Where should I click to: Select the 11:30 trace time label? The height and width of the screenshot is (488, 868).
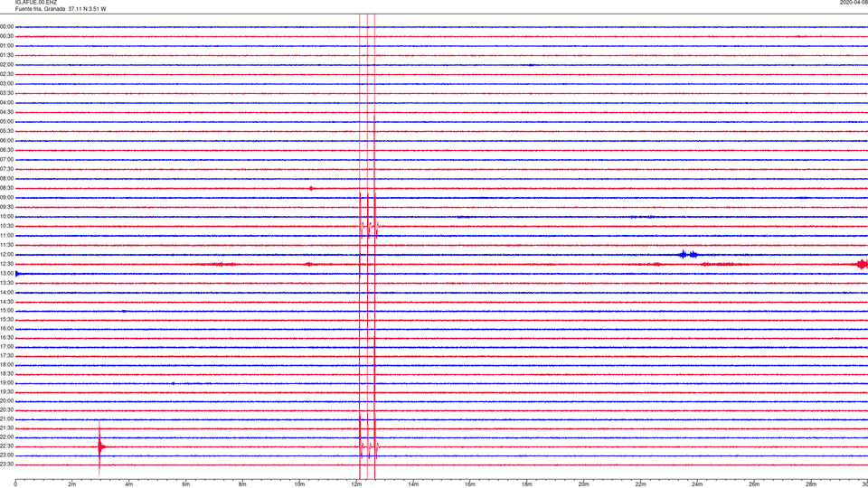tap(6, 245)
